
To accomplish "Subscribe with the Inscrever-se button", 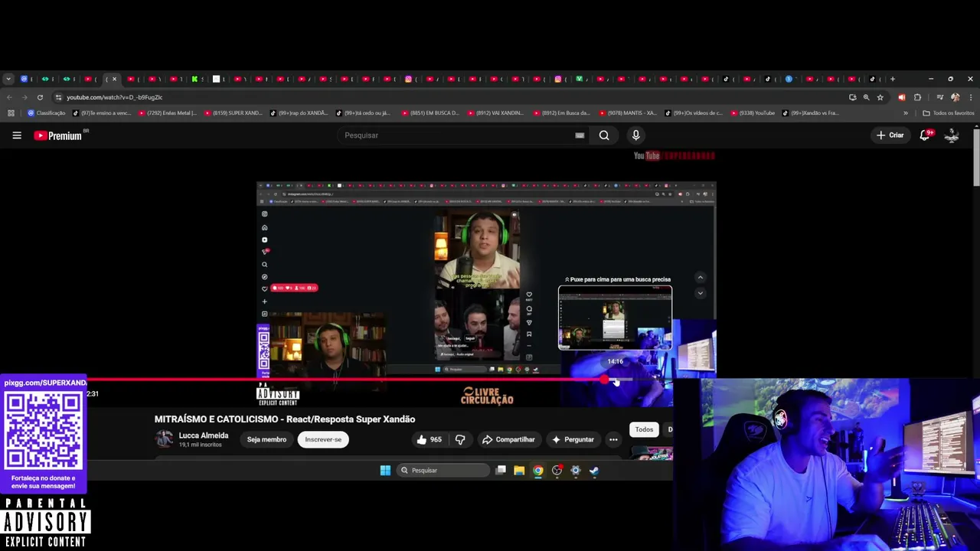I will [x=323, y=439].
